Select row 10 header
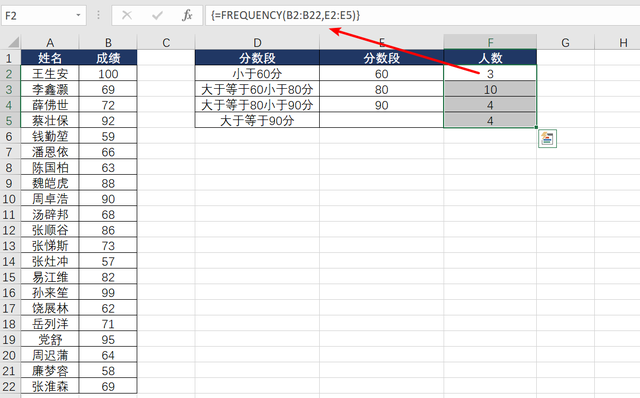Image resolution: width=640 pixels, height=398 pixels. coord(10,199)
